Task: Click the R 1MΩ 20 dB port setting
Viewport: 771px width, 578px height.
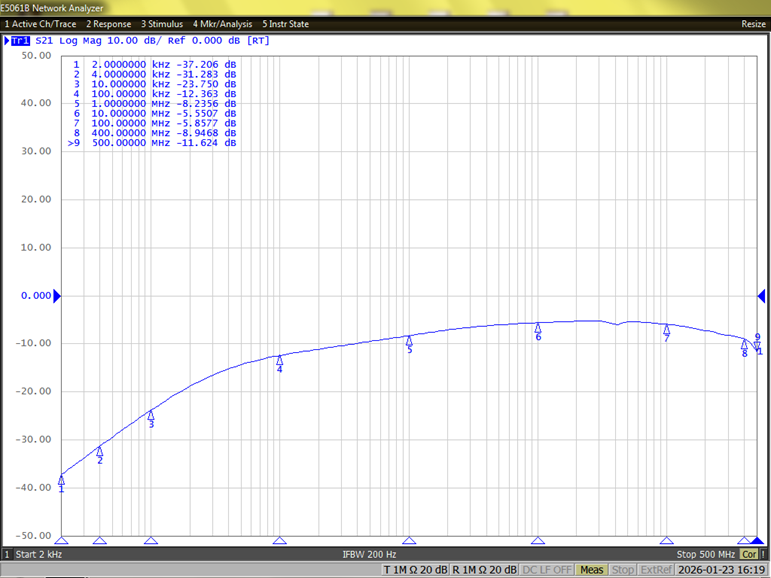Action: click(484, 570)
